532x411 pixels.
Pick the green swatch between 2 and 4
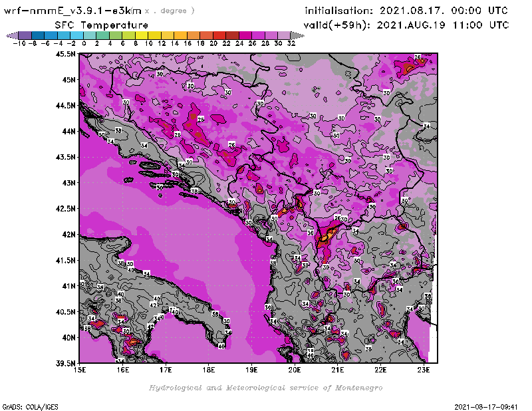(x=102, y=35)
